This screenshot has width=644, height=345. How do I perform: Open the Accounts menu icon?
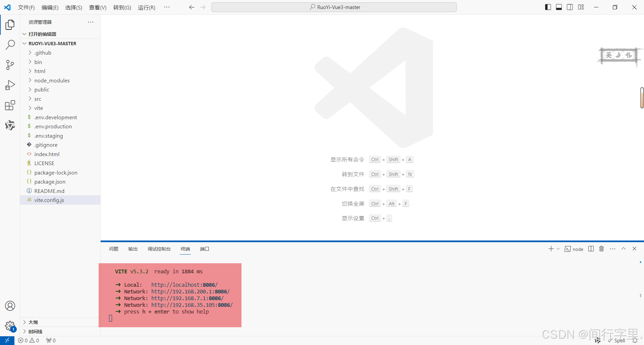(x=10, y=306)
